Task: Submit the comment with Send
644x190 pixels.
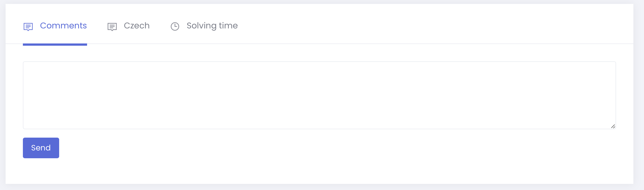Action: coord(41,148)
